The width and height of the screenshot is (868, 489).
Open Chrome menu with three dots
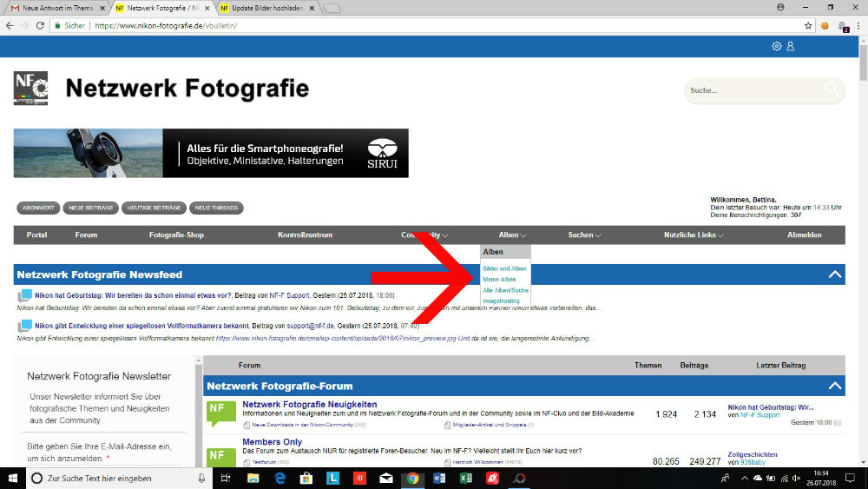tap(858, 25)
